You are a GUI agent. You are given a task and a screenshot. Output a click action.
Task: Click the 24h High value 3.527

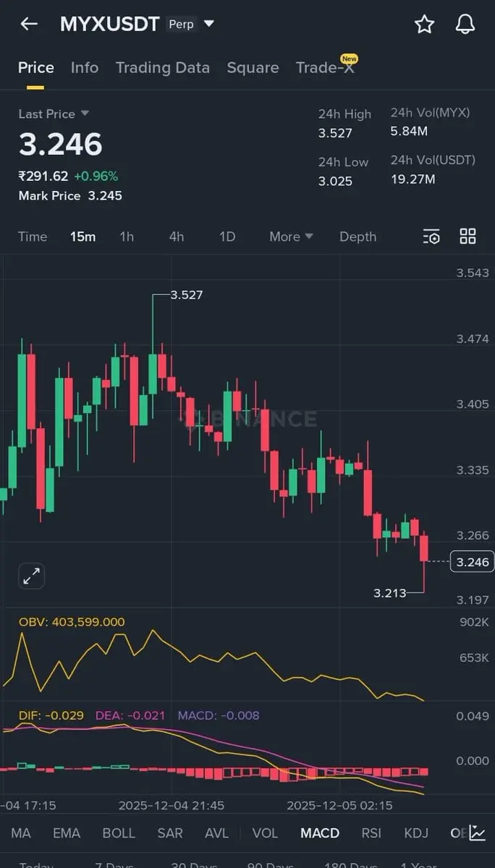pos(335,133)
